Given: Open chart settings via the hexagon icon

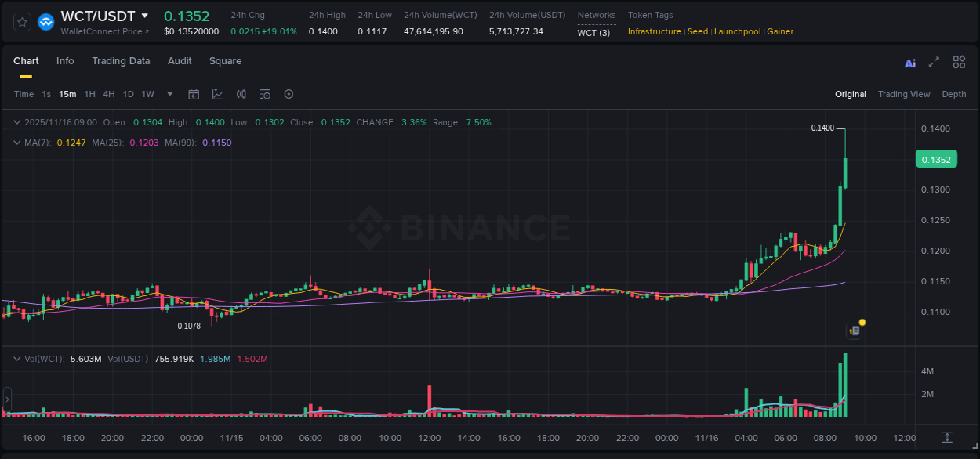Looking at the screenshot, I should (x=289, y=94).
